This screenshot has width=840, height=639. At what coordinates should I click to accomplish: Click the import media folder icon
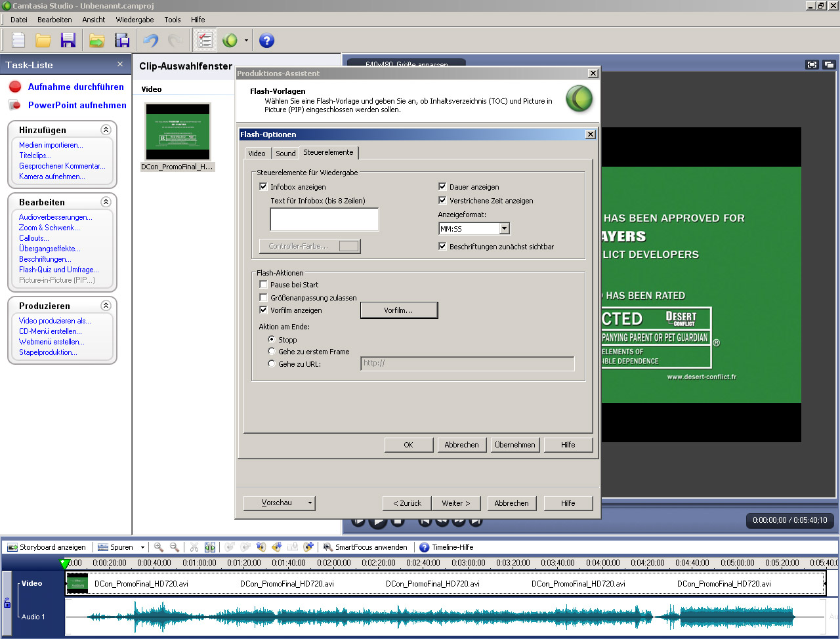97,41
